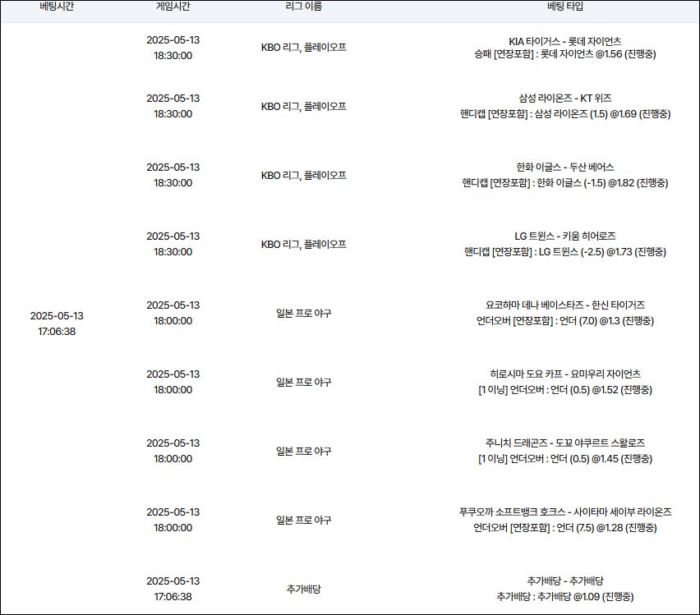The height and width of the screenshot is (615, 700).
Task: Click the 삼성 라이온즈 - KT 위즈 match title
Action: [565, 98]
